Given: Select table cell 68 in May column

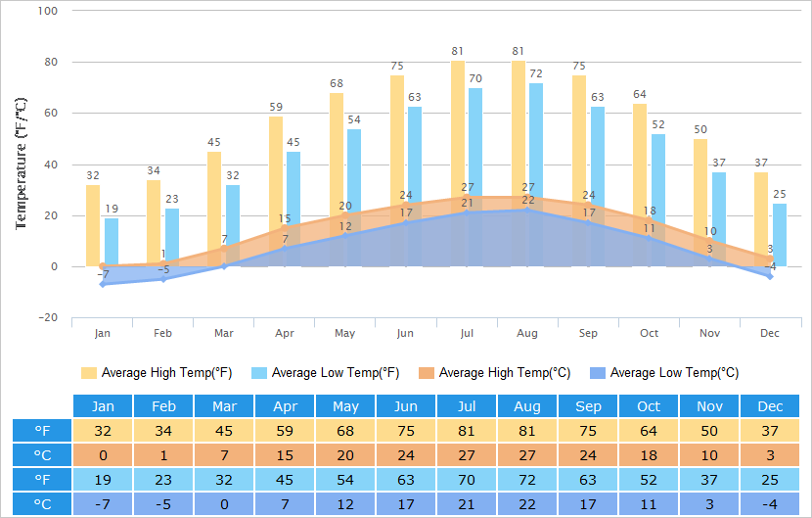Looking at the screenshot, I should [x=345, y=431].
